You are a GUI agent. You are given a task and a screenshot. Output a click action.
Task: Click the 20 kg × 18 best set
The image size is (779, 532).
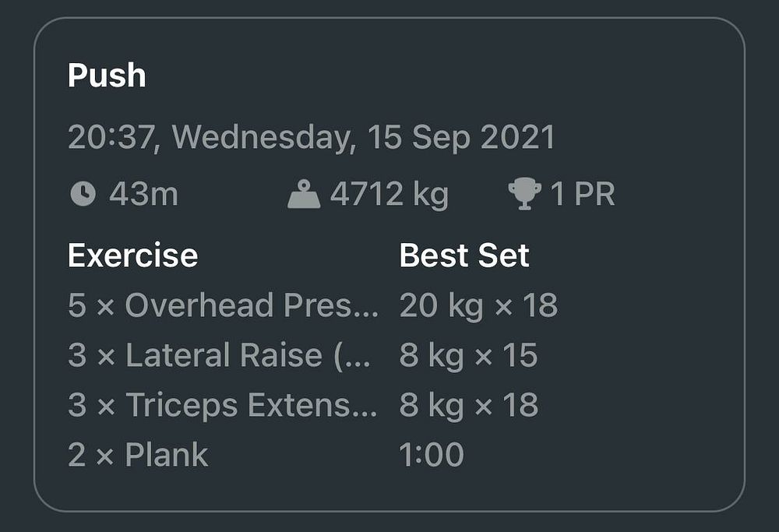(x=479, y=305)
